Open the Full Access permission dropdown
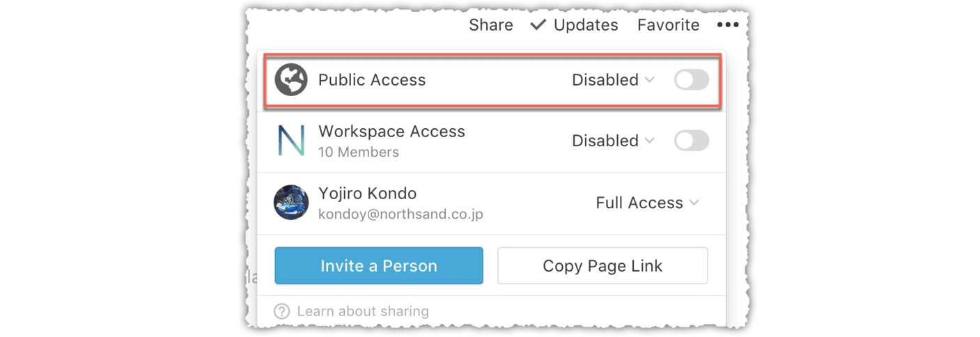 (x=647, y=203)
